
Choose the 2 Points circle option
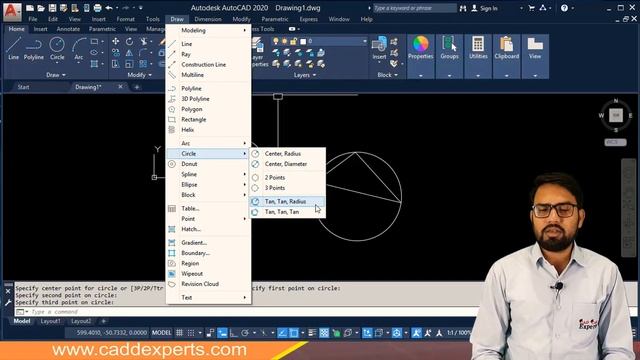(x=287, y=178)
